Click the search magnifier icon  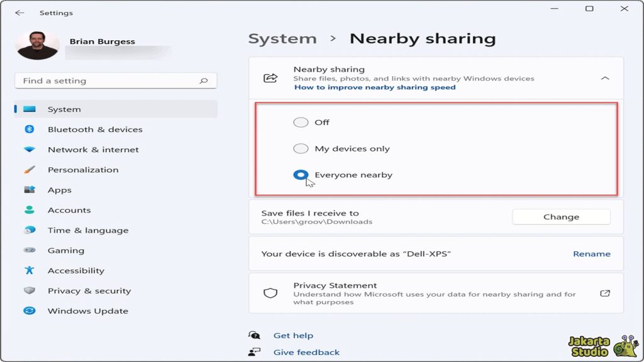(203, 81)
